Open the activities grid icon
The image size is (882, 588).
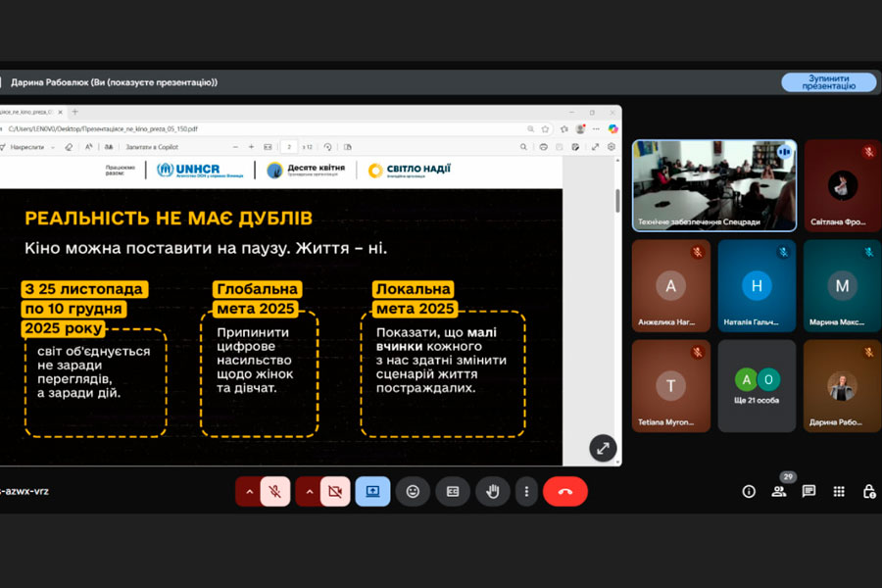point(839,491)
